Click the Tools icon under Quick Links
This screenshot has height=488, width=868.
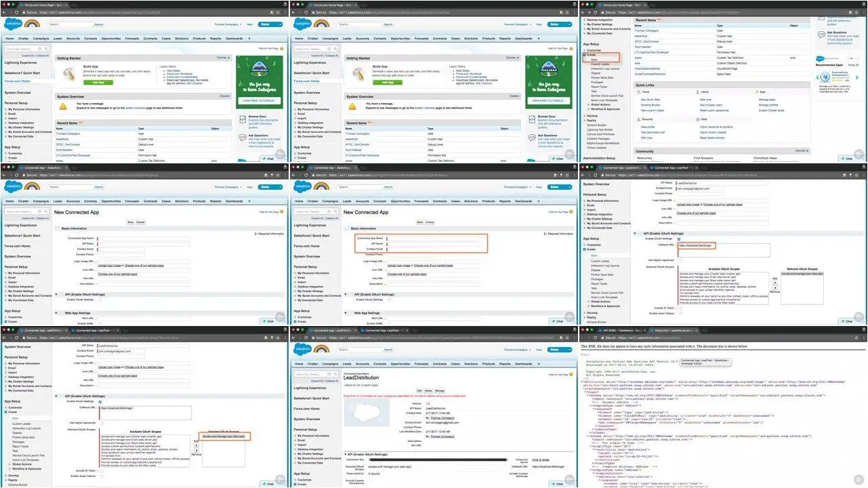point(638,91)
